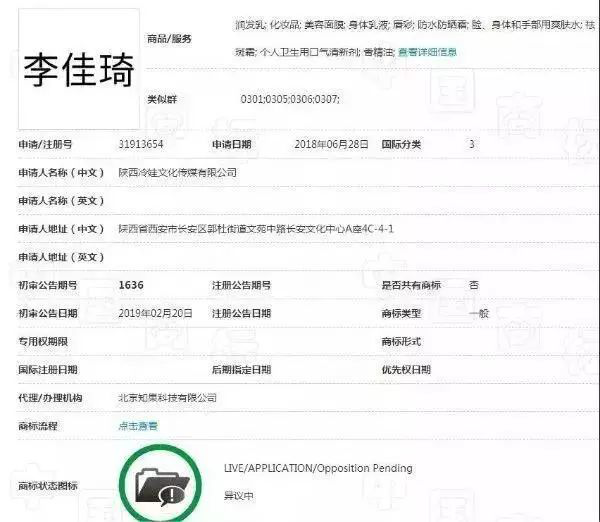Click the 初审公告期号 label
Image resolution: width=600 pixels, height=522 pixels.
[48, 285]
